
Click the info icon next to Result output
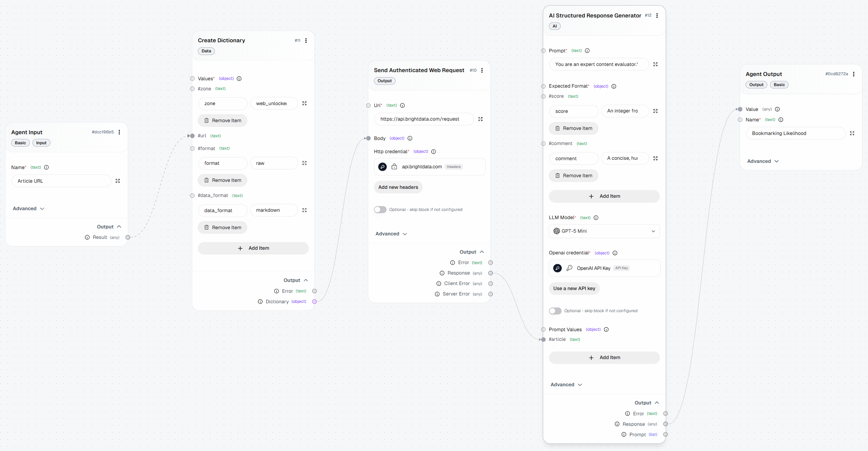pyautogui.click(x=87, y=237)
